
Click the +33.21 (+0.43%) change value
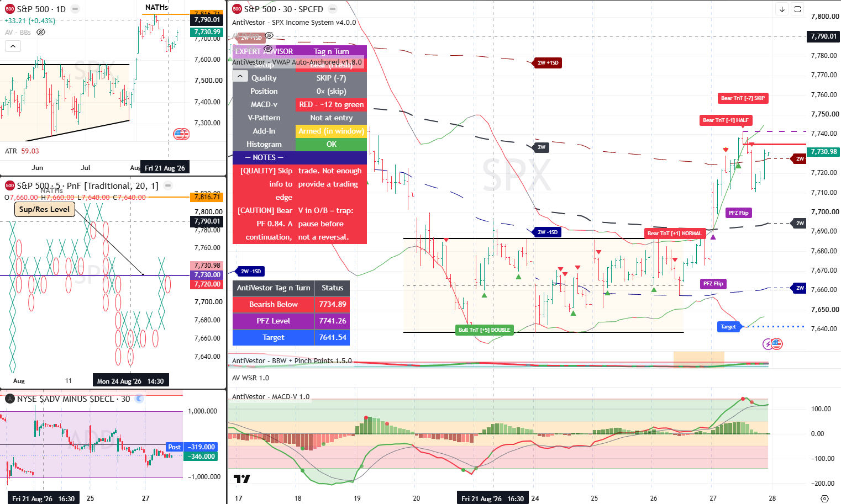pos(30,20)
